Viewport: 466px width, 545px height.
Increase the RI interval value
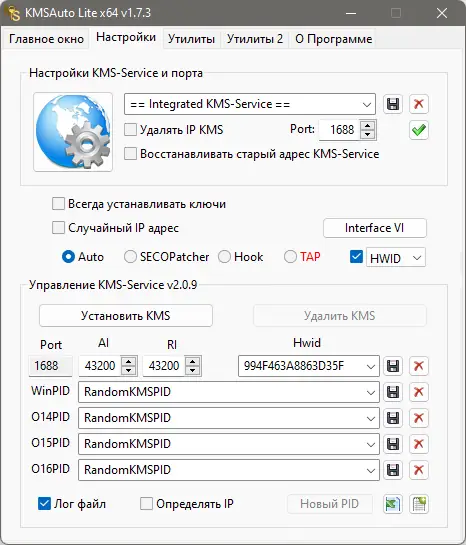click(193, 361)
